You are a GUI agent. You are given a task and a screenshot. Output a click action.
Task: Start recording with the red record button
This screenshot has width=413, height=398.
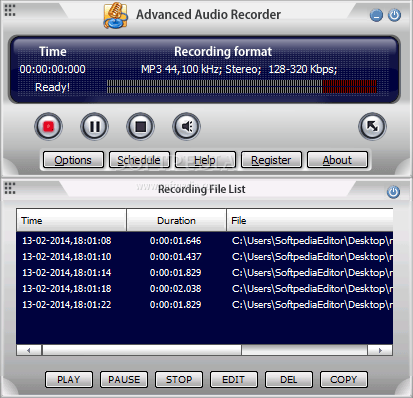48,126
